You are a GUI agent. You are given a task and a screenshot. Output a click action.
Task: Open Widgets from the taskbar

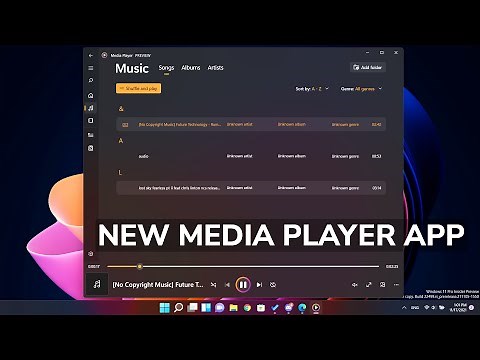click(x=206, y=308)
